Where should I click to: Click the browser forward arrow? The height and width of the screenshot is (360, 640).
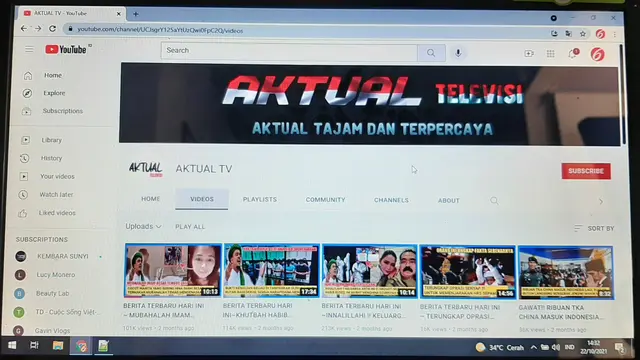point(38,29)
